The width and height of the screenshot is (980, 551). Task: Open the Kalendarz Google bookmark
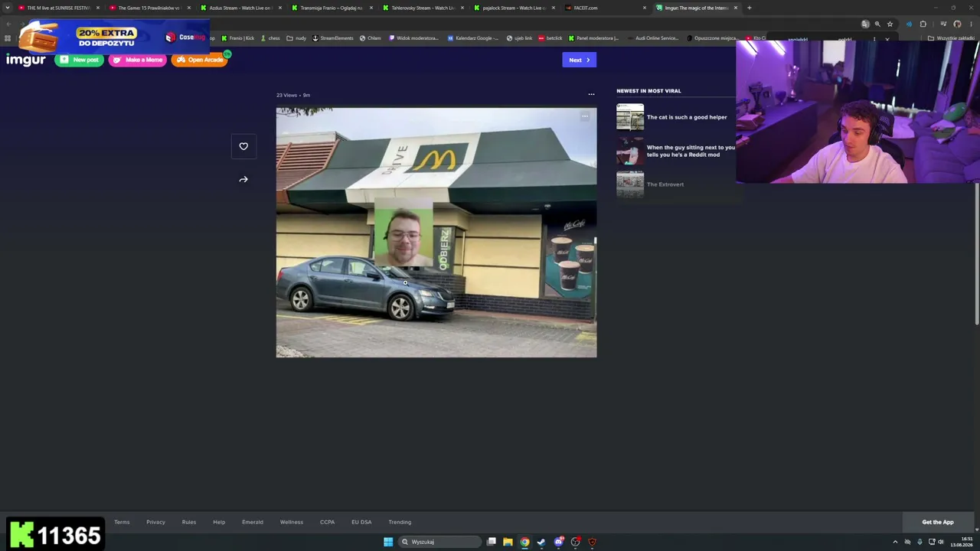pos(473,38)
